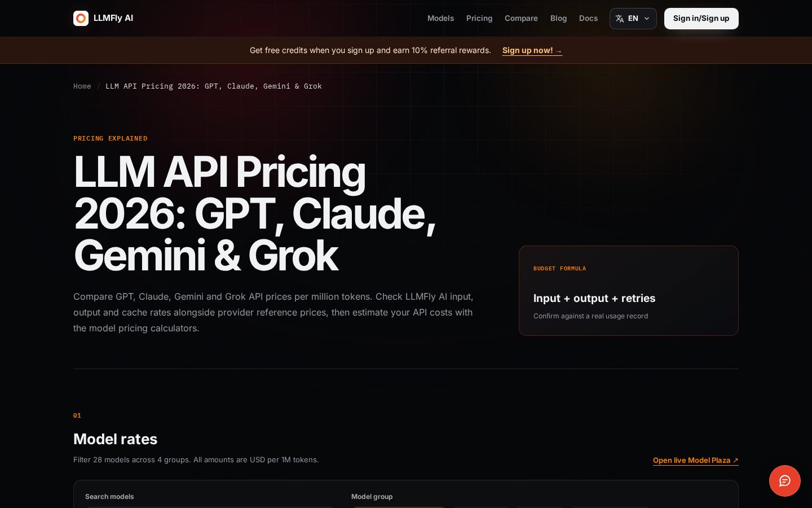Click the 01 section number
The width and height of the screenshot is (812, 508).
(x=77, y=415)
